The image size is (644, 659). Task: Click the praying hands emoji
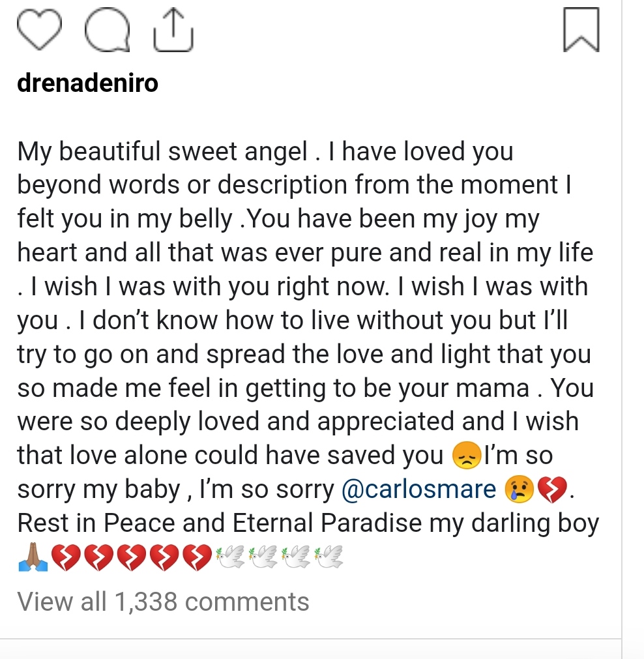[32, 558]
